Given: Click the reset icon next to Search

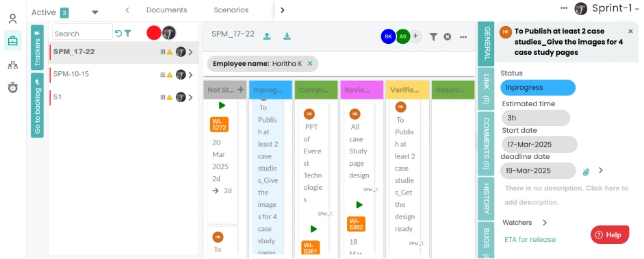Looking at the screenshot, I should (118, 34).
